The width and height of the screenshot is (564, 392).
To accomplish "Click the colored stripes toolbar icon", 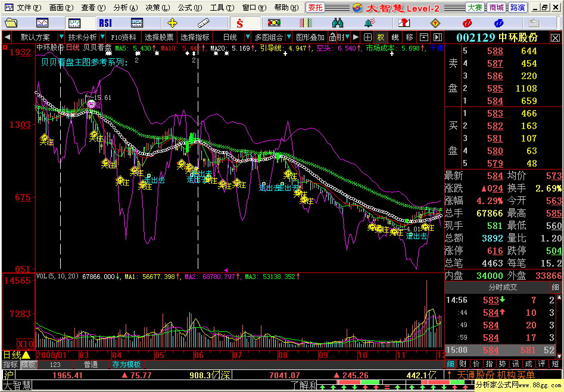I will [306, 23].
